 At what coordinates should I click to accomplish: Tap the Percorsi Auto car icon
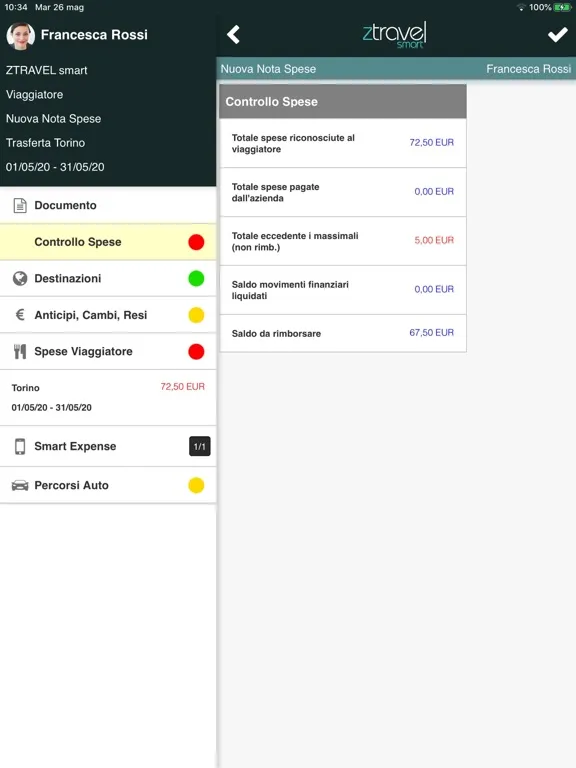coord(20,485)
